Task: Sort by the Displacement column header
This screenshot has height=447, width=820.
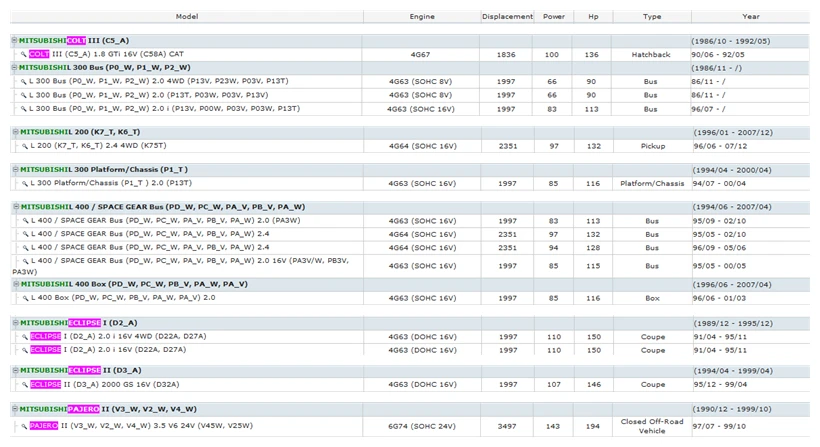Action: pyautogui.click(x=507, y=17)
